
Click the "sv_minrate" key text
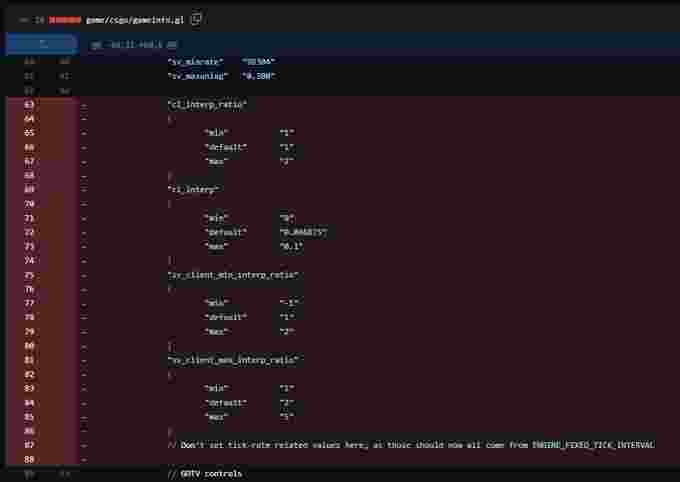(x=195, y=62)
